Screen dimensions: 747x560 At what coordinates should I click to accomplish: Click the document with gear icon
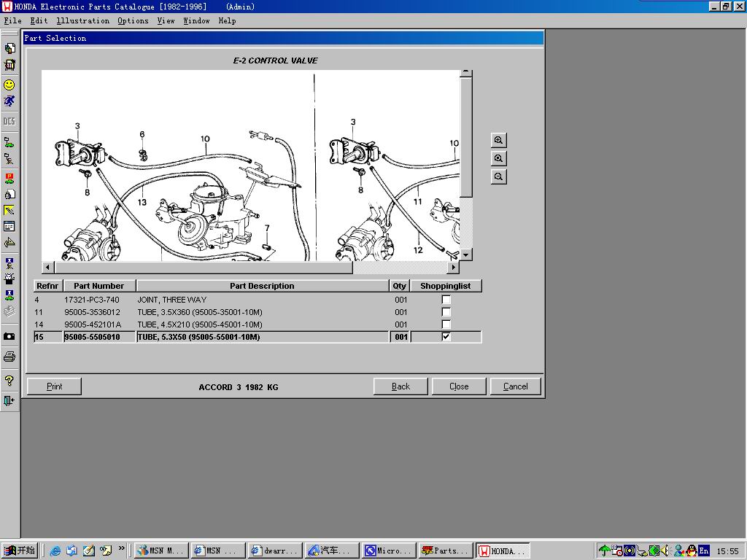pyautogui.click(x=9, y=194)
